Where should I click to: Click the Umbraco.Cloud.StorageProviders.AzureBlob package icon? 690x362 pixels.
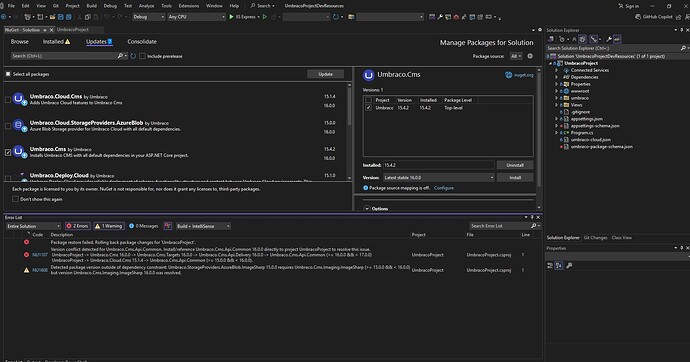[19, 125]
